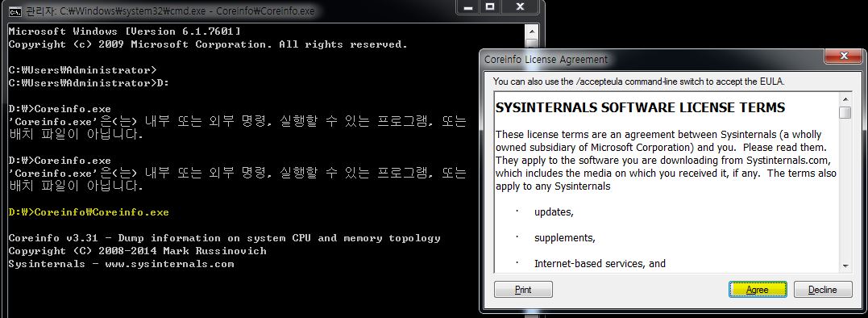Click the Print button in the license dialog
Screen dimensions: 868x318
point(523,289)
